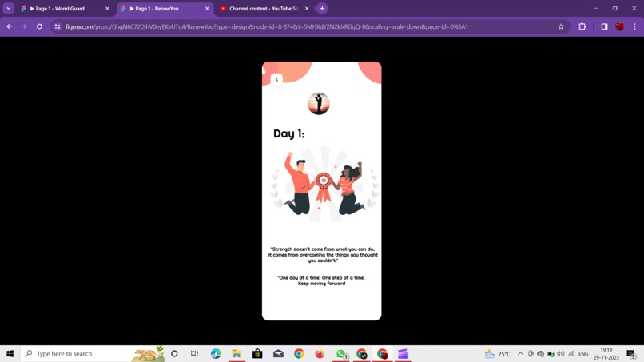
Task: Open the Chrome profile avatar
Action: coord(619,26)
